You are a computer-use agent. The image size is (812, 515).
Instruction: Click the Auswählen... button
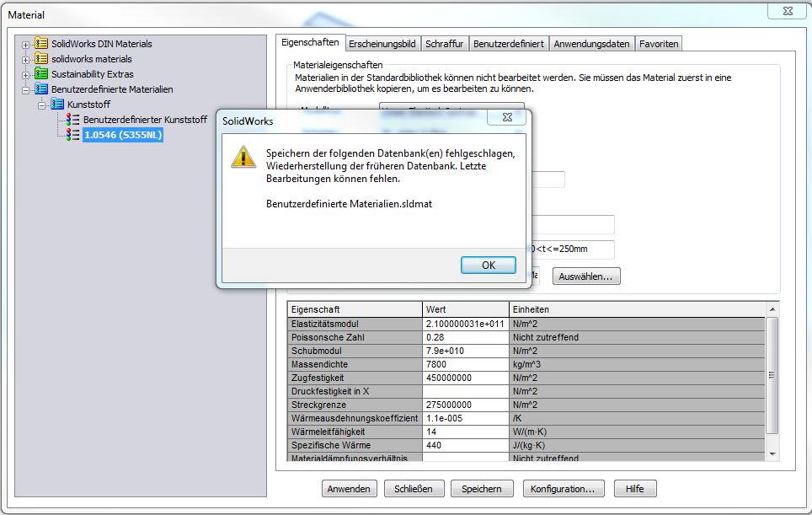coord(586,276)
